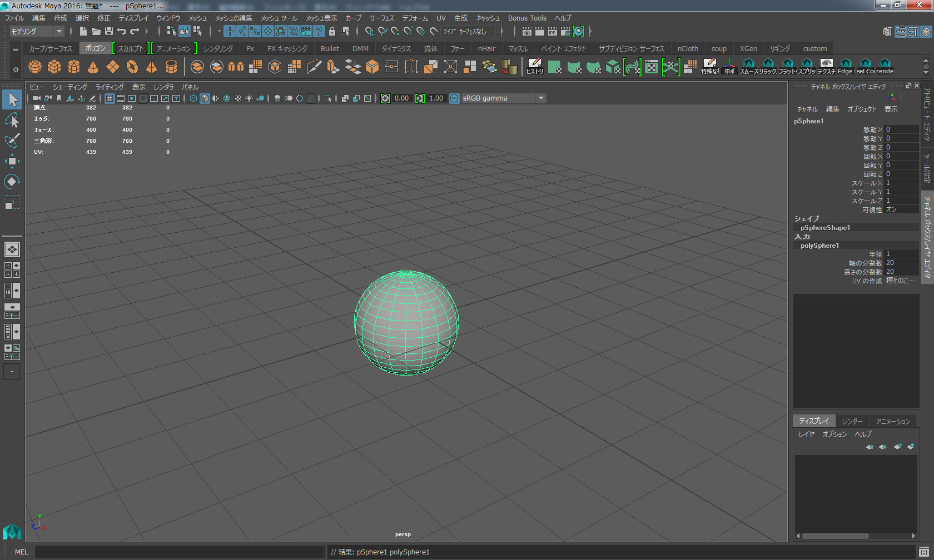Open the toolbox layout arrow at bottom
The width and height of the screenshot is (934, 560).
click(x=12, y=372)
